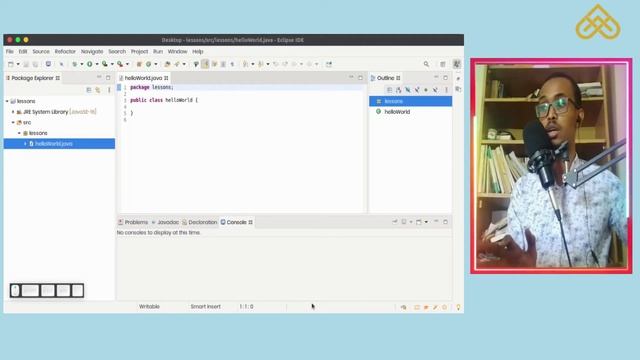Viewport: 640px width, 360px height.
Task: Toggle Hide Local Types in Outline
Action: point(436,90)
